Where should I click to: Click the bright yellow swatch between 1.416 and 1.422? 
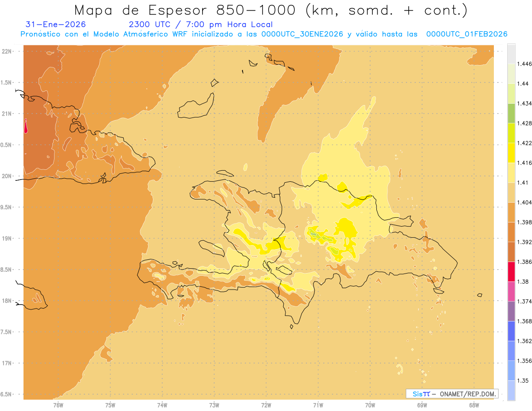(x=511, y=153)
